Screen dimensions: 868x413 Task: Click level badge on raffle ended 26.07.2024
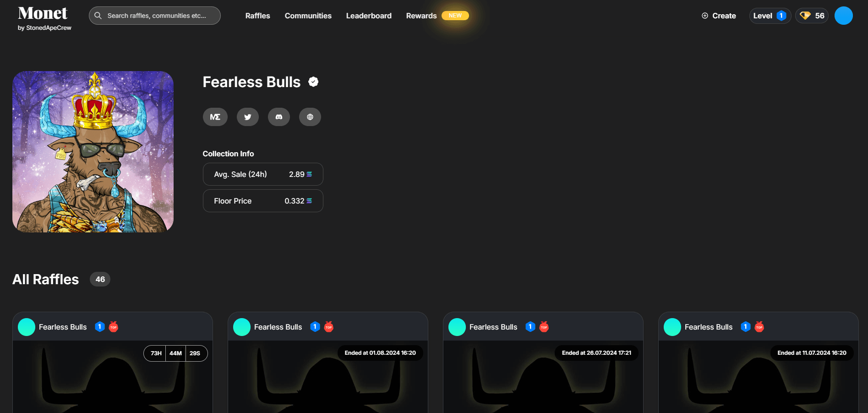tap(530, 327)
